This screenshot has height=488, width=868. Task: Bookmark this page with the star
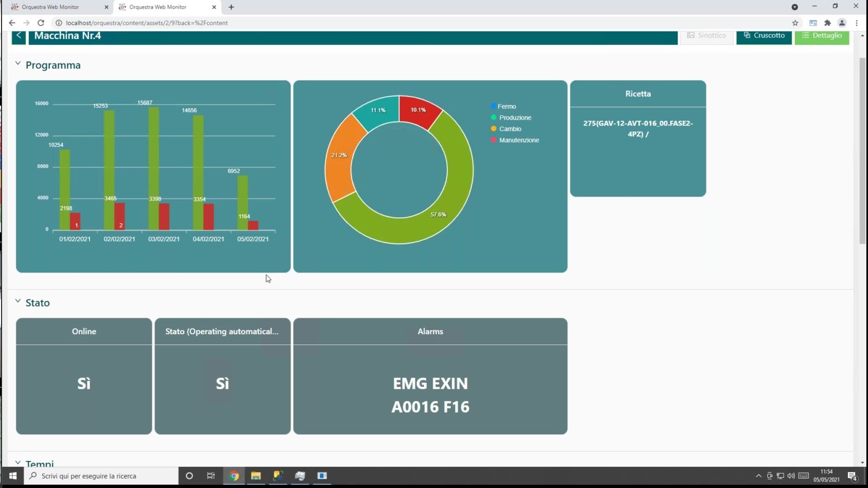click(x=795, y=23)
